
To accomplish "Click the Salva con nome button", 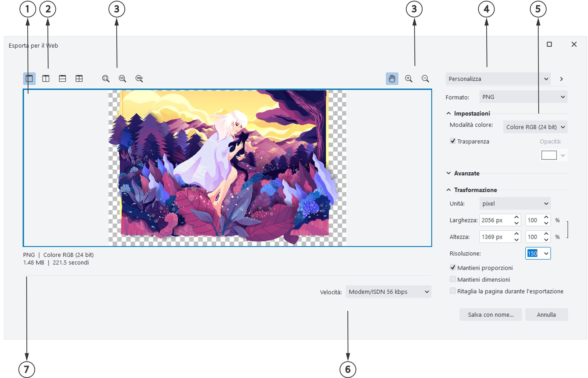I will point(491,315).
